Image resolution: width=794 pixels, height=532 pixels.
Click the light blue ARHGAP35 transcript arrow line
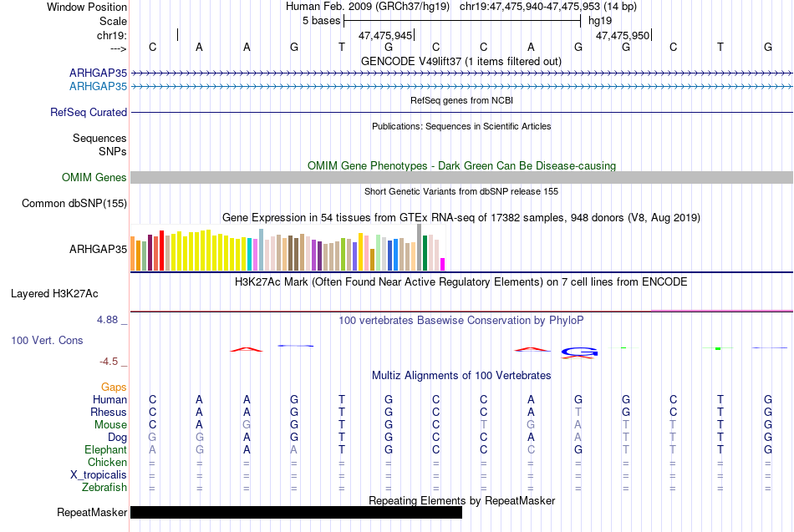(x=462, y=87)
